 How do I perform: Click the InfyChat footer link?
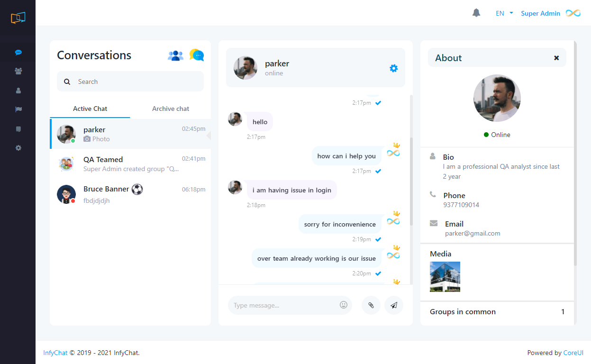[x=55, y=353]
